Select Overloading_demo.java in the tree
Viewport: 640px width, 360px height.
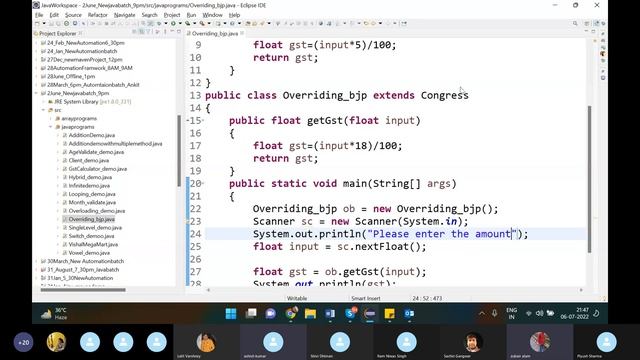click(97, 211)
